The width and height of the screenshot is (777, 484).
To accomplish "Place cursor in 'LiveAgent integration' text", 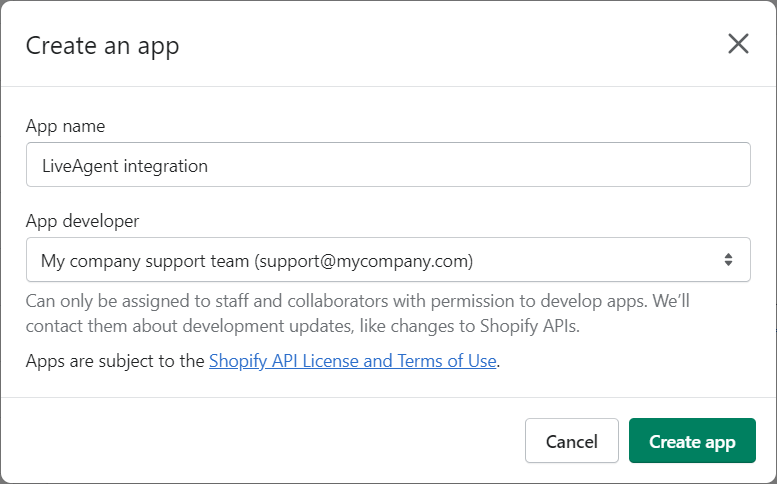I will point(124,166).
